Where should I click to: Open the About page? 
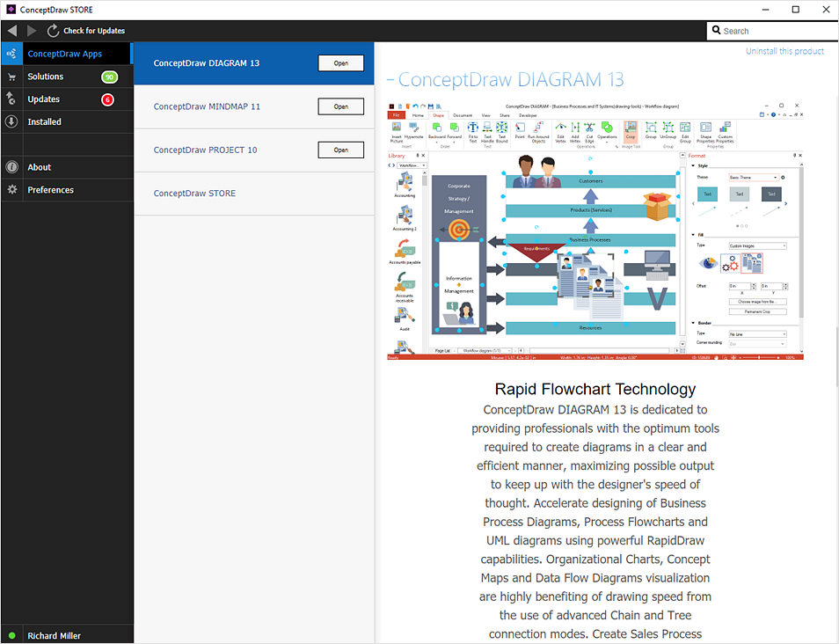click(x=66, y=167)
